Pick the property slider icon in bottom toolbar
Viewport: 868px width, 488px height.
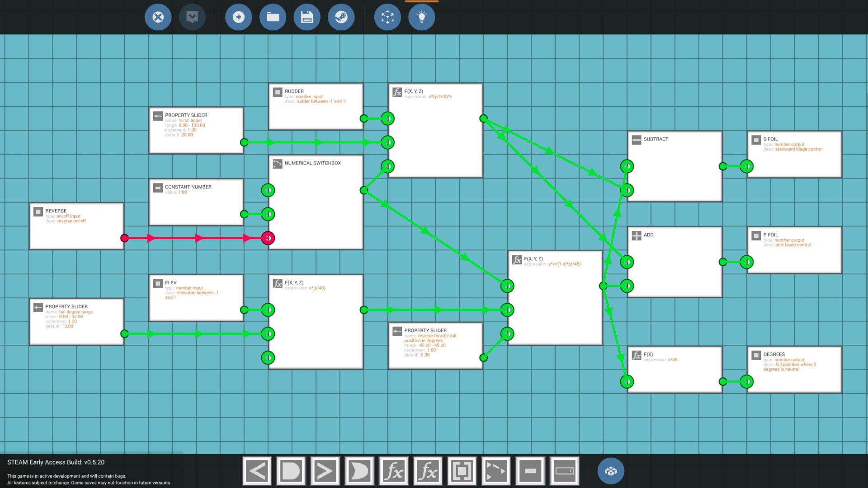(x=564, y=471)
